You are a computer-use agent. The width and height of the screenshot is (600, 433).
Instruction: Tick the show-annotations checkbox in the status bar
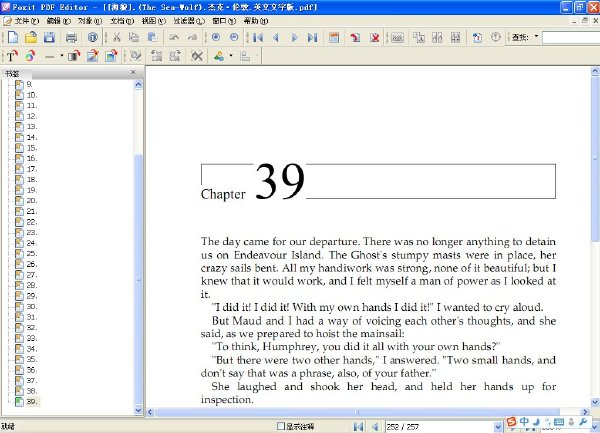point(281,426)
